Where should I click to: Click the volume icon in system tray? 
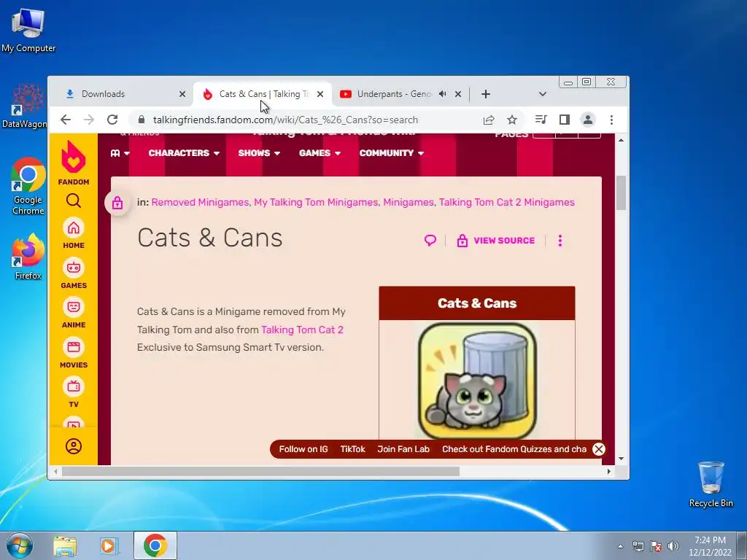pyautogui.click(x=673, y=546)
